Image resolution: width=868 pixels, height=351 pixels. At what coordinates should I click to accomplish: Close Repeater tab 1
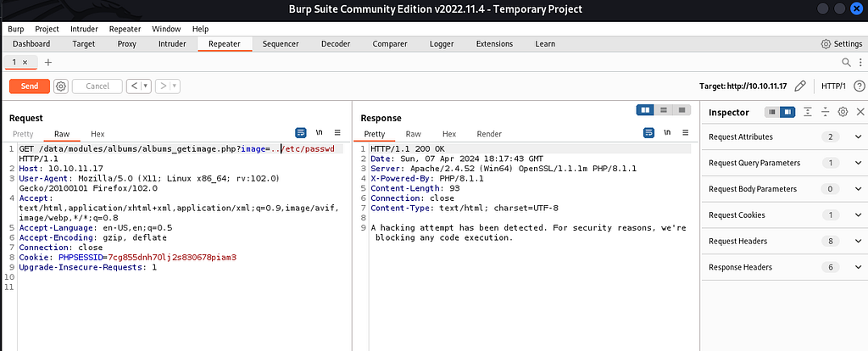coord(25,62)
